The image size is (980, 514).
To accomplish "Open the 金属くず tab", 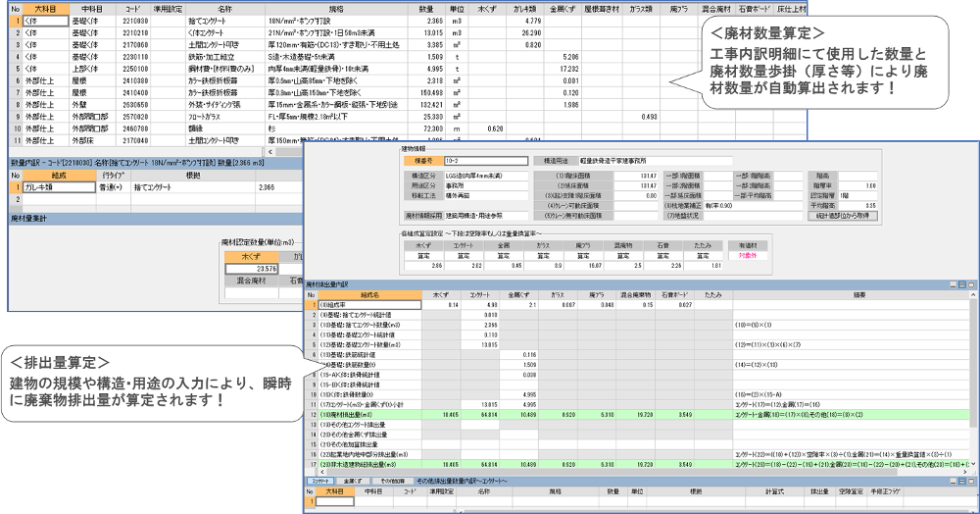I will 352,482.
